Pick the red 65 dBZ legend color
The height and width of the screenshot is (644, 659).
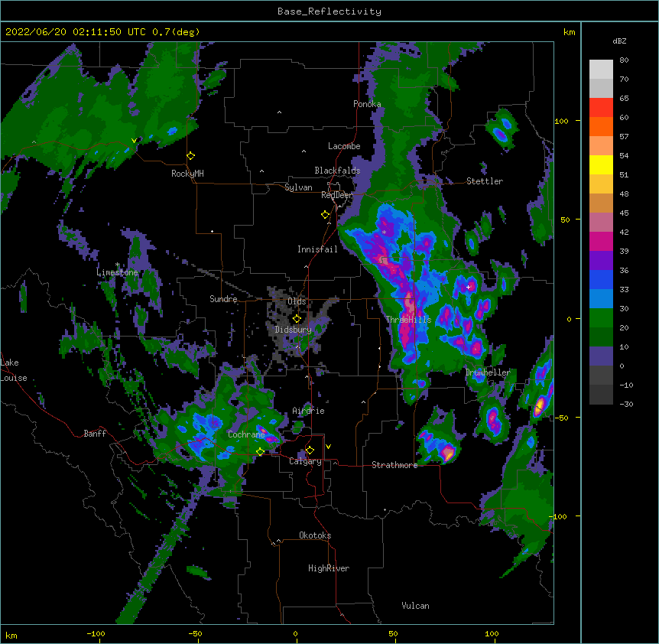pos(601,108)
